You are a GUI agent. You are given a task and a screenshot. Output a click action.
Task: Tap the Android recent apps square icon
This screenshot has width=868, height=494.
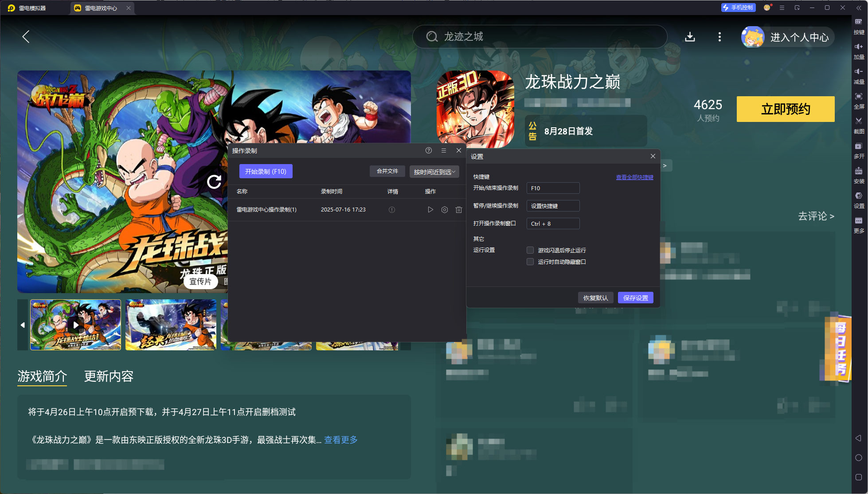(858, 477)
